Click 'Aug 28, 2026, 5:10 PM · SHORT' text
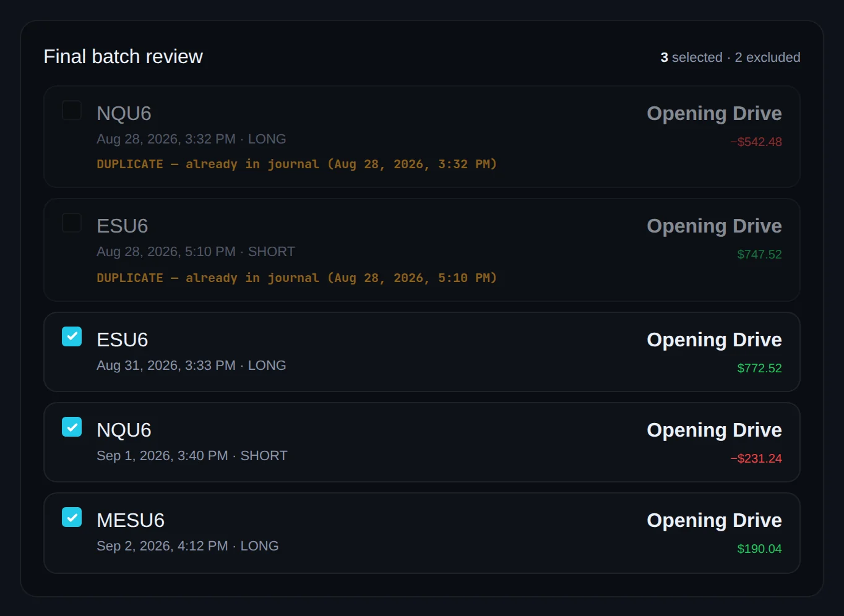 [196, 252]
